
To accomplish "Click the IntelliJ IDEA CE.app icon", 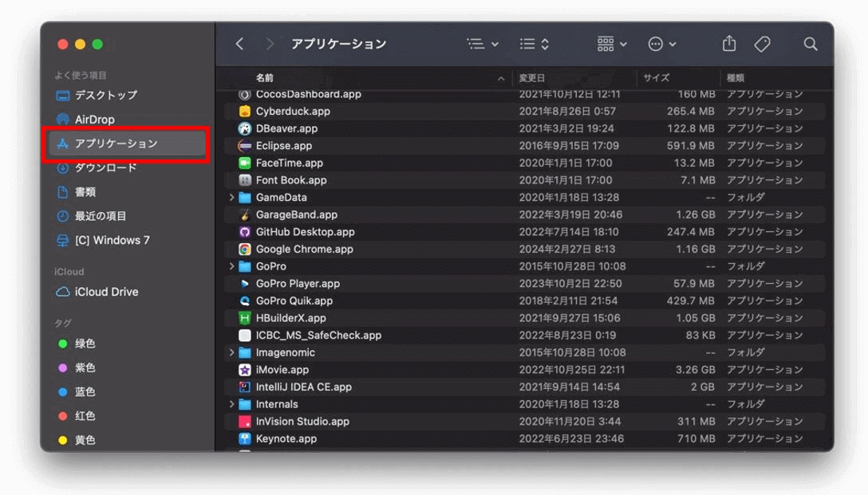I will tap(245, 387).
